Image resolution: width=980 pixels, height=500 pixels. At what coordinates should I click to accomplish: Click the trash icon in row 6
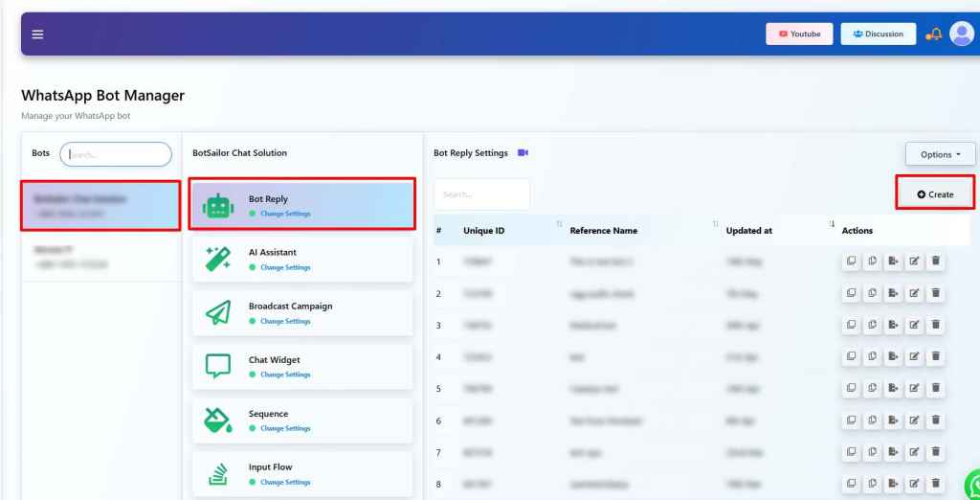tap(936, 420)
